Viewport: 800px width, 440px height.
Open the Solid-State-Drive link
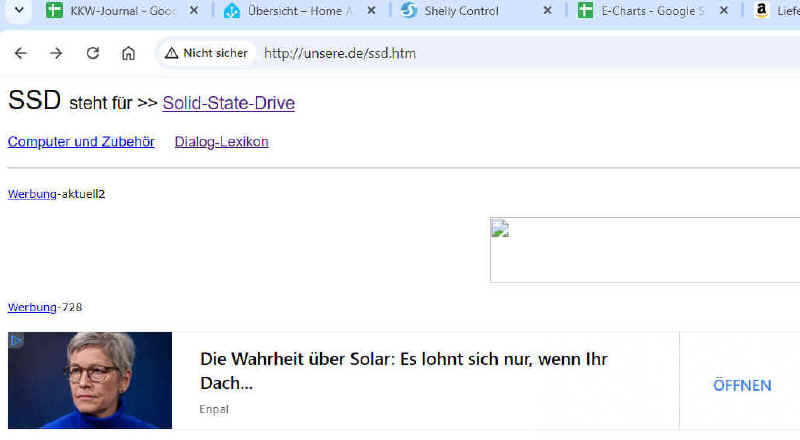tap(228, 103)
